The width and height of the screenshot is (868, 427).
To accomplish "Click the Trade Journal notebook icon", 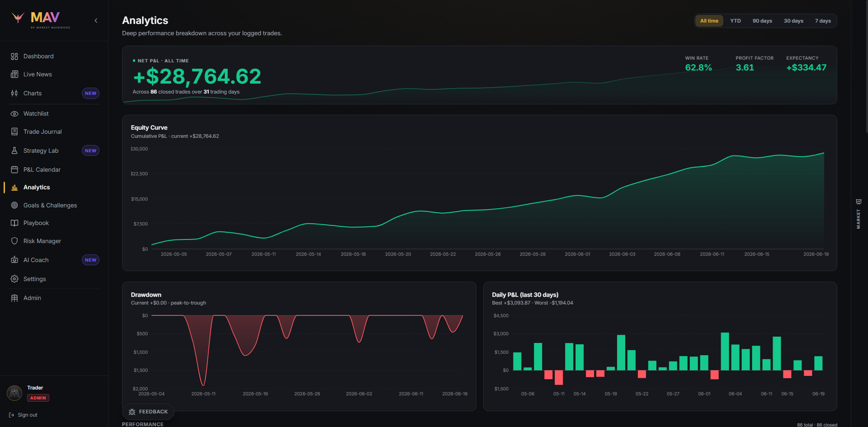I will coord(14,131).
